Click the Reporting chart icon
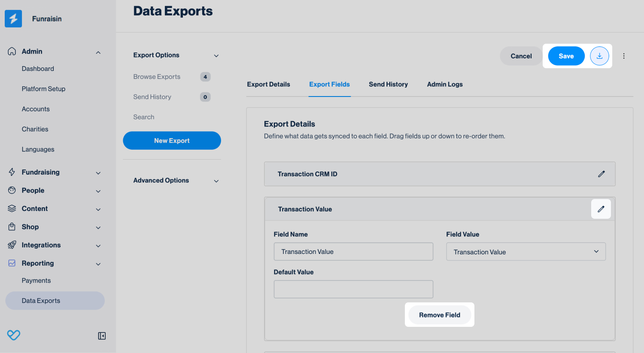This screenshot has width=644, height=353. point(12,263)
